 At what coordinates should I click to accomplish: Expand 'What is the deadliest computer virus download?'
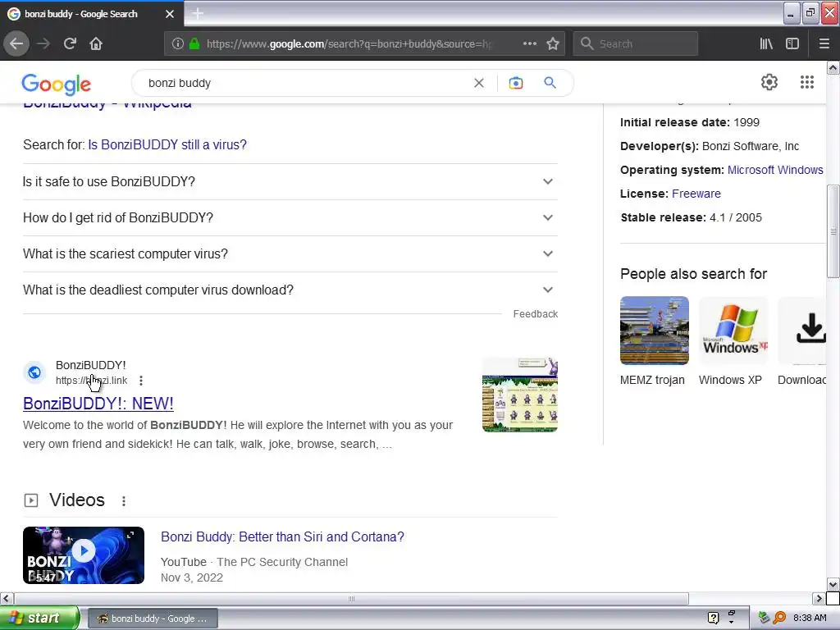pos(290,290)
